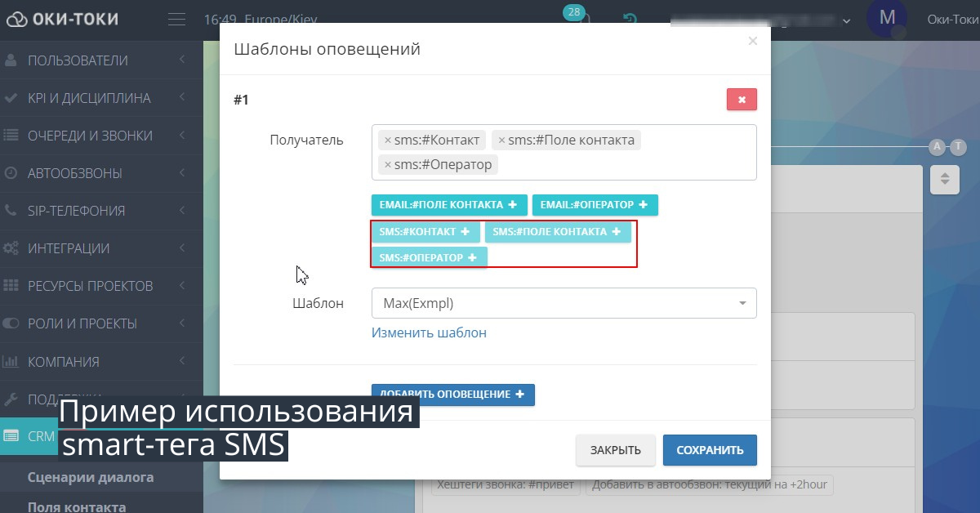Click the СОХРАНИТЬ button
This screenshot has width=980, height=513.
pos(710,449)
